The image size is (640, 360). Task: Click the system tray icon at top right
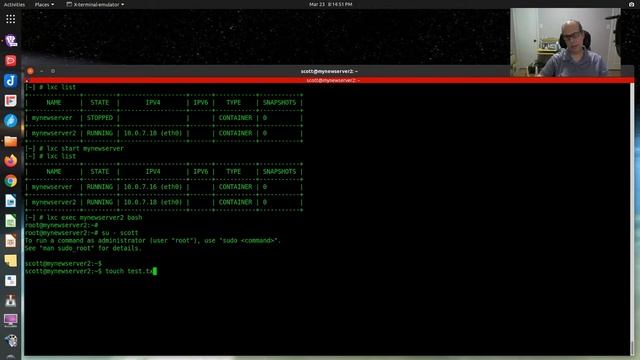tap(631, 4)
